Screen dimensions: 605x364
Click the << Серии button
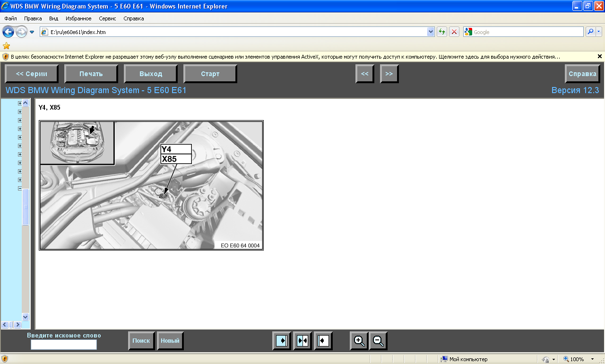coord(32,74)
